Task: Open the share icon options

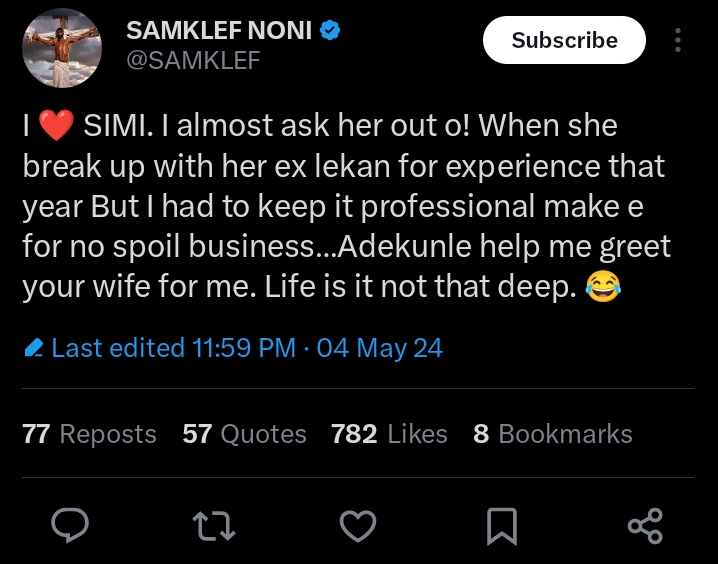Action: pyautogui.click(x=644, y=524)
